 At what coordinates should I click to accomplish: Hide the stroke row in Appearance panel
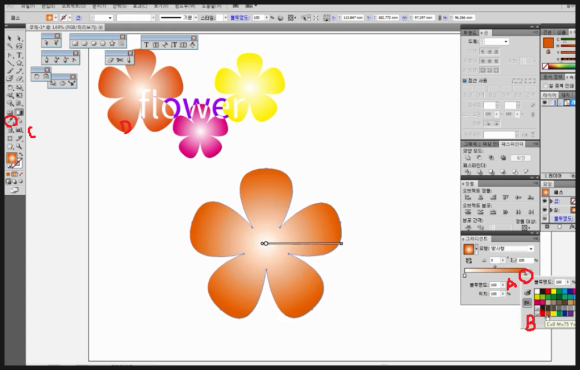pos(544,201)
